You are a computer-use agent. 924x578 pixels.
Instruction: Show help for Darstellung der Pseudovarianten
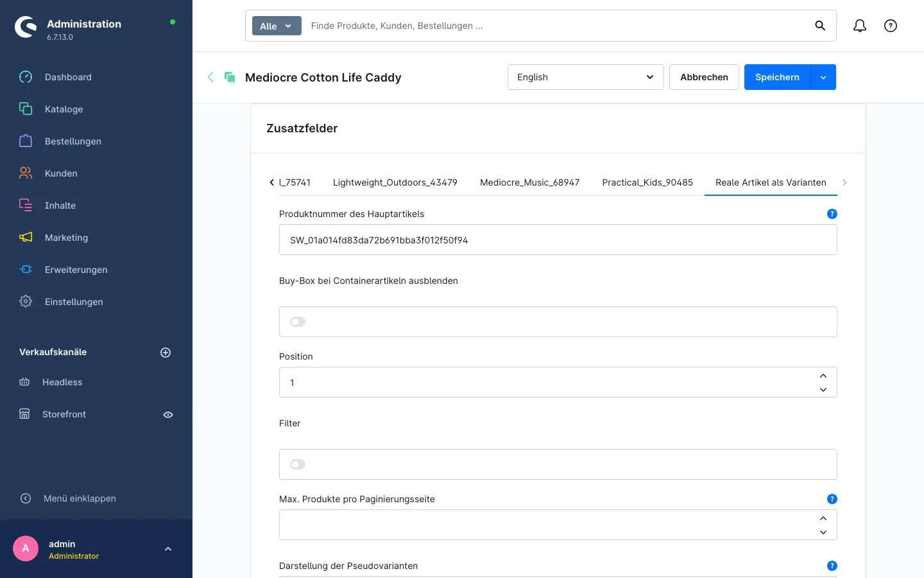[832, 566]
